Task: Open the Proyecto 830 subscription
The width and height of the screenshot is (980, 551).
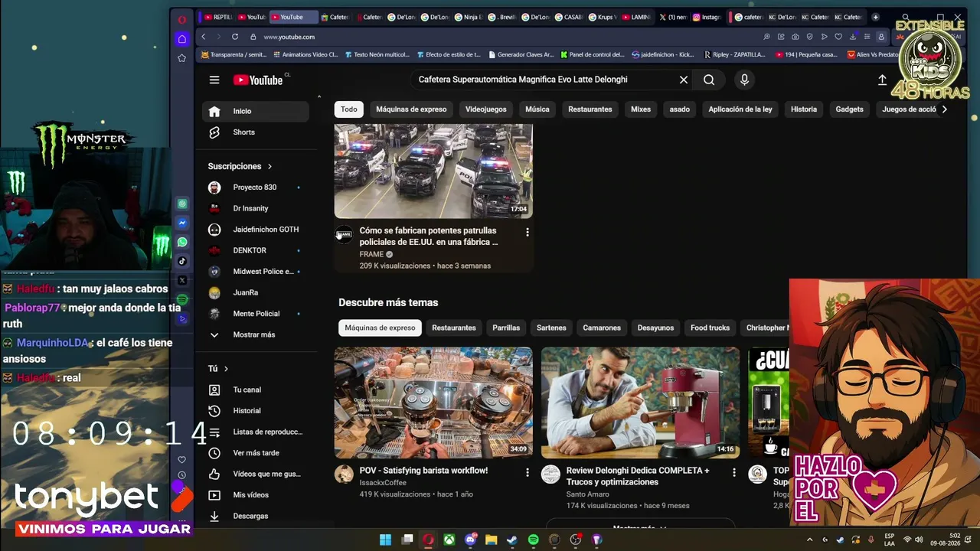Action: pyautogui.click(x=256, y=187)
